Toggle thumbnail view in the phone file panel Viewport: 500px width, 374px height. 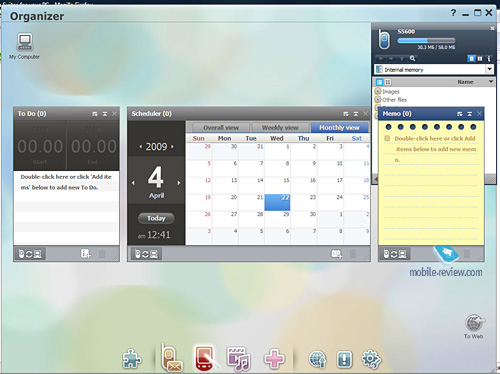tap(388, 82)
